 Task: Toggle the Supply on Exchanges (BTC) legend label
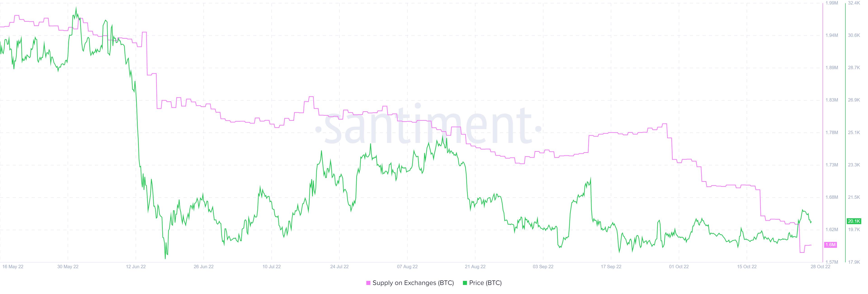(413, 283)
